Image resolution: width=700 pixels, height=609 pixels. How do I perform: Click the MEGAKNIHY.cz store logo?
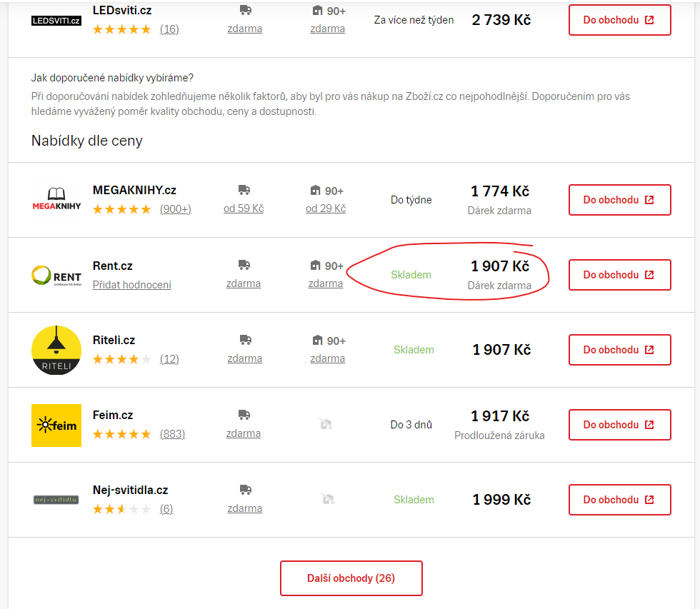(56, 200)
